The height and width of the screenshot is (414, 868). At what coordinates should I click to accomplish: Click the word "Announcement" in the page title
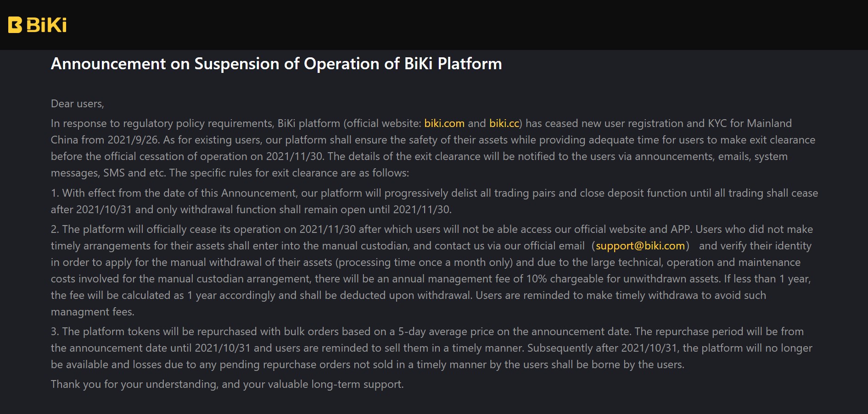108,64
